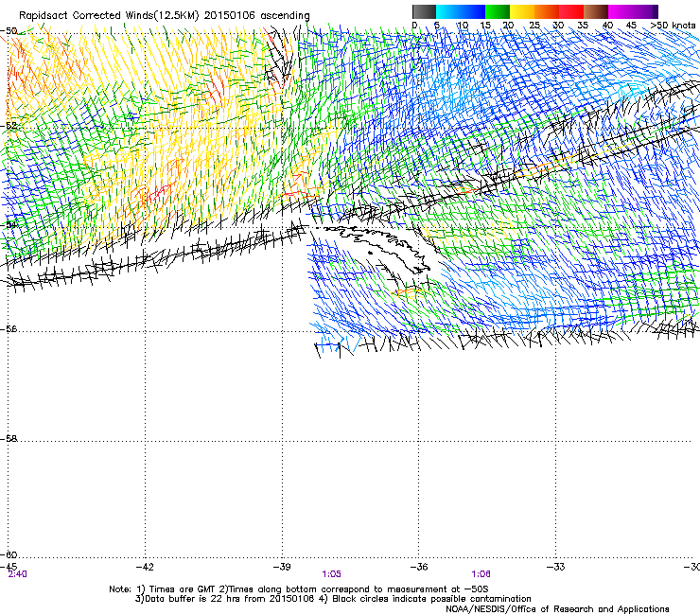Click the '-33' longitude axis label

[556, 567]
